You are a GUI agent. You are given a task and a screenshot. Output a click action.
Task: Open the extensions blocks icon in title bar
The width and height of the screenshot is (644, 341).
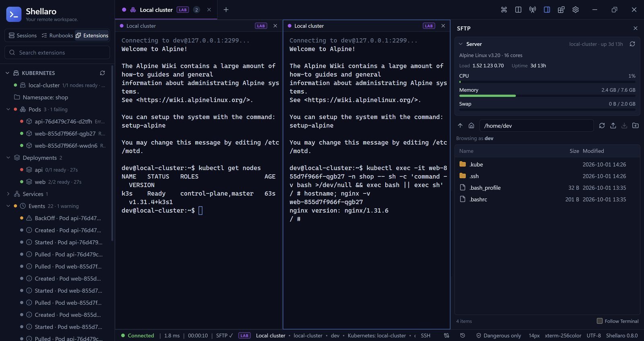pos(561,10)
